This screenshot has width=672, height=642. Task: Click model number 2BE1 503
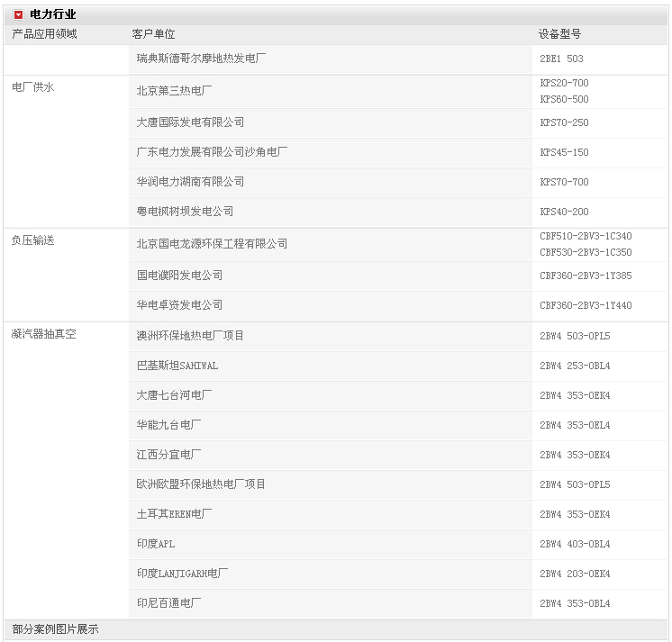[x=561, y=59]
